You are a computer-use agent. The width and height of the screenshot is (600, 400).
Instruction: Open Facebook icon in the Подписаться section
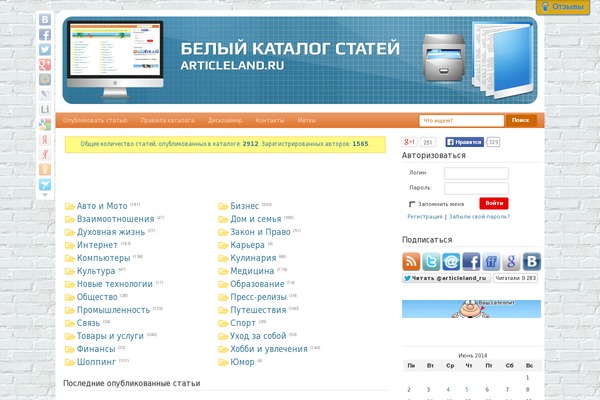[471, 261]
